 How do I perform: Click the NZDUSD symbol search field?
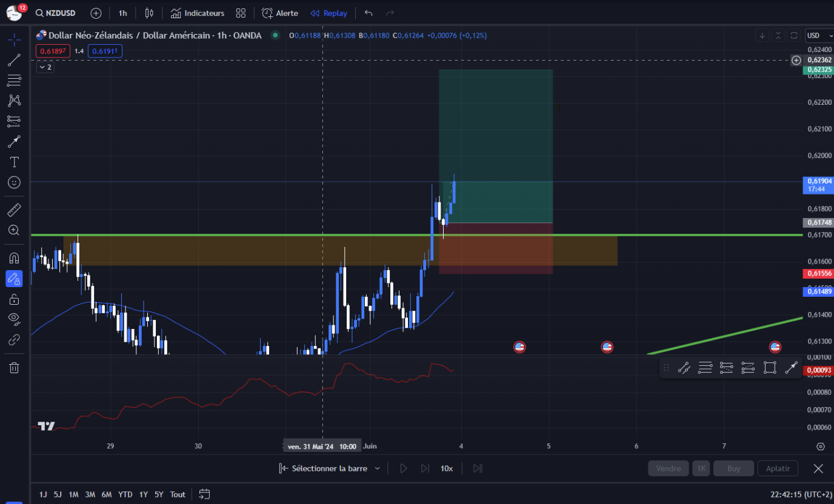click(59, 12)
